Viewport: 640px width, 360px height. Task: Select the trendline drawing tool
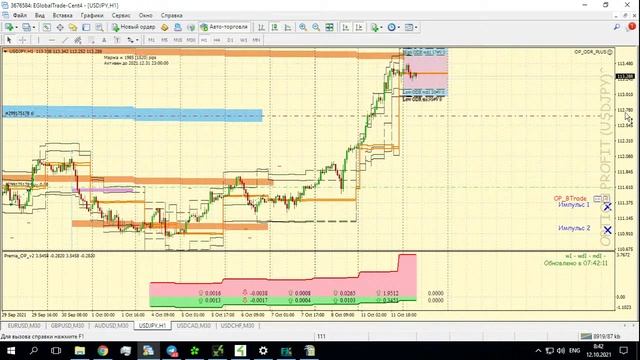tap(65, 40)
